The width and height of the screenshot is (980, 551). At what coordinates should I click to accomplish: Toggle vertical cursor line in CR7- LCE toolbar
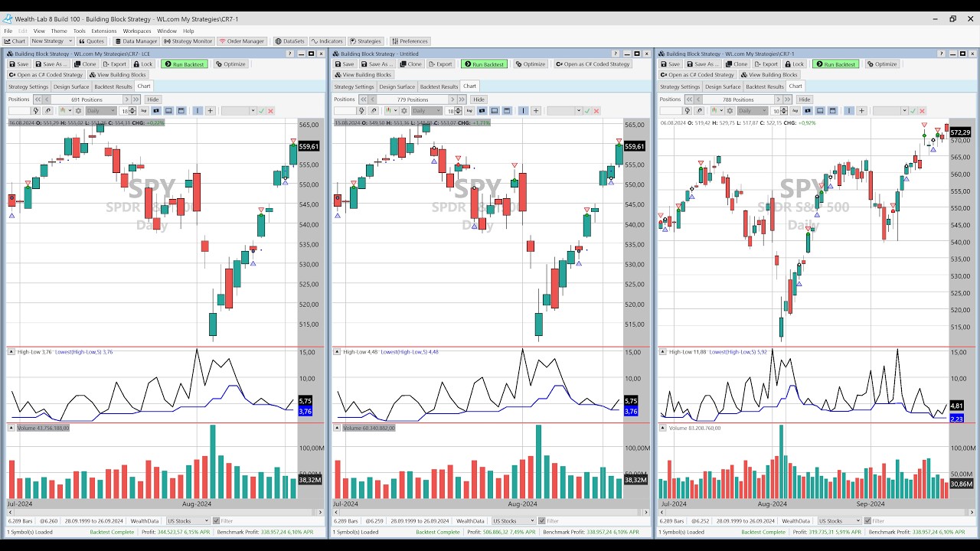click(198, 111)
